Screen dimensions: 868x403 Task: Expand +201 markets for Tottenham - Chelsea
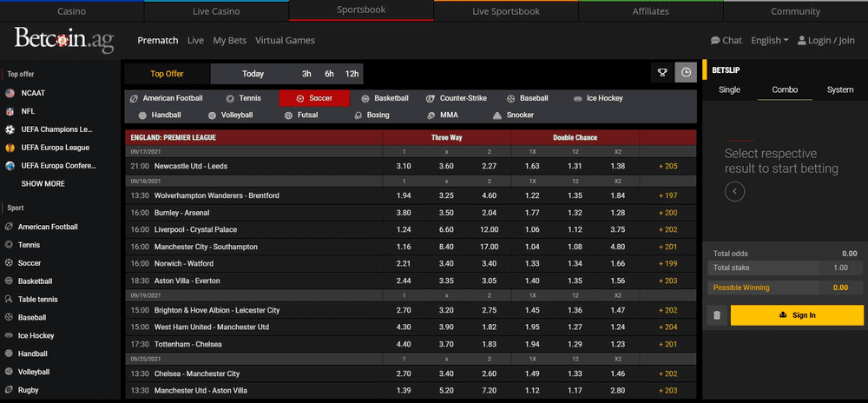(x=667, y=344)
